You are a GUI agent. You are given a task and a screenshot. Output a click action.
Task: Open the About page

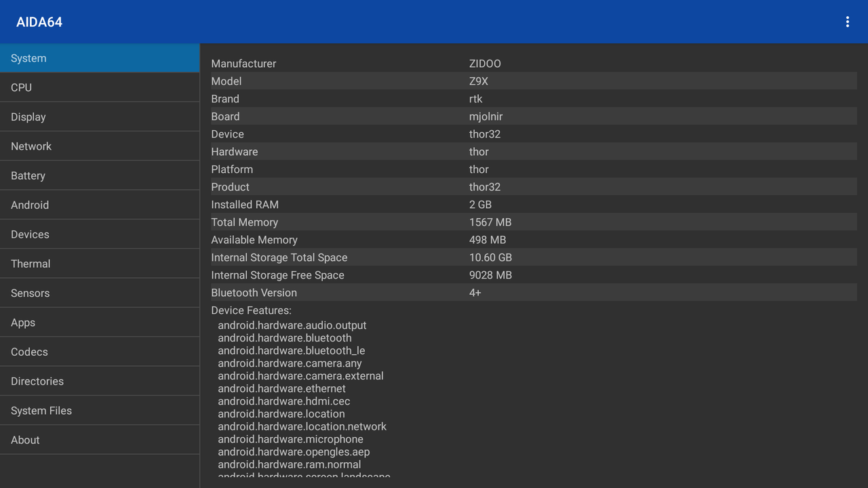(100, 440)
